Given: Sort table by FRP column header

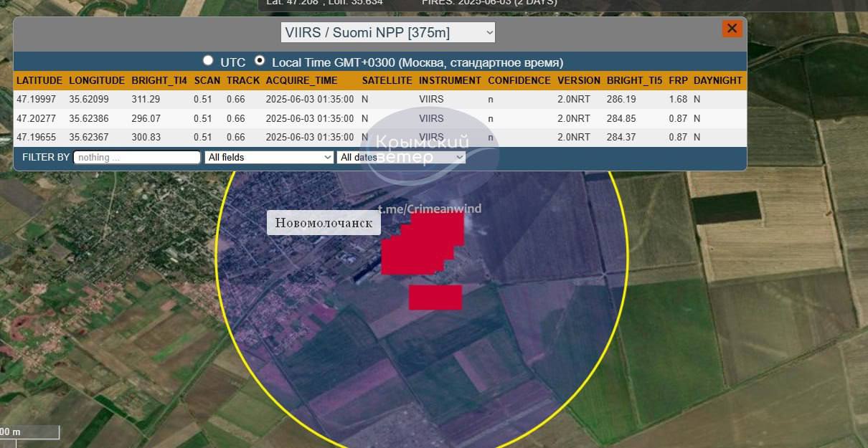Looking at the screenshot, I should [678, 80].
